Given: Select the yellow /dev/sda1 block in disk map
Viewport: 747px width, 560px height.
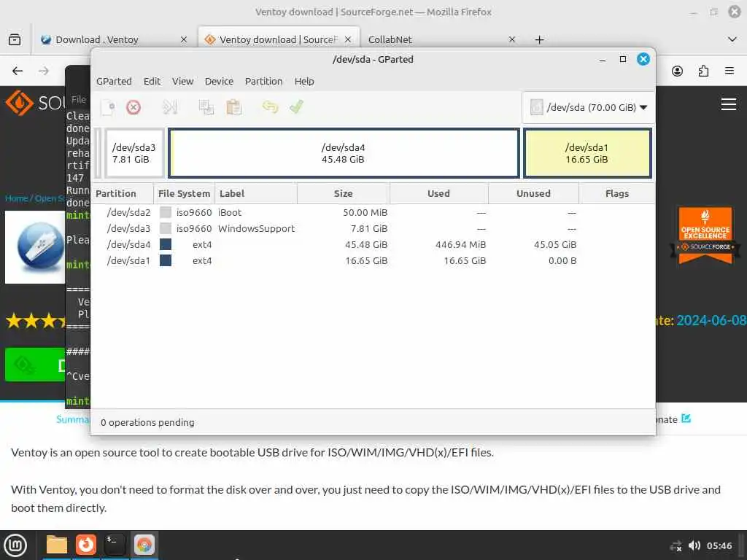Looking at the screenshot, I should 587,153.
